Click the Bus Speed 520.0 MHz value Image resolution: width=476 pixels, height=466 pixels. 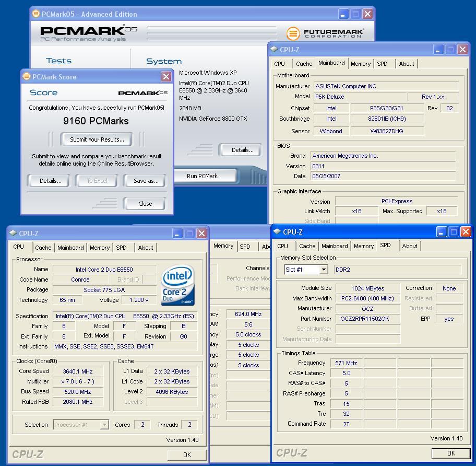point(78,392)
